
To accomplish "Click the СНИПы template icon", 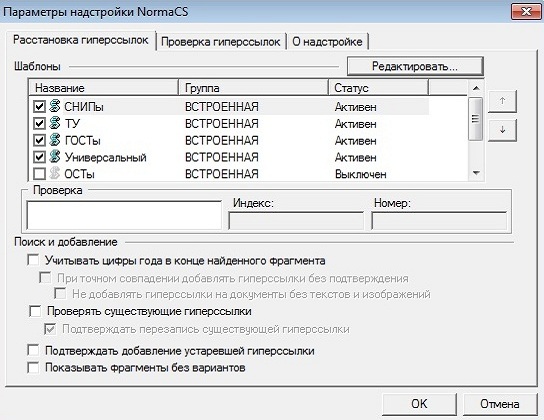I will pyautogui.click(x=54, y=106).
